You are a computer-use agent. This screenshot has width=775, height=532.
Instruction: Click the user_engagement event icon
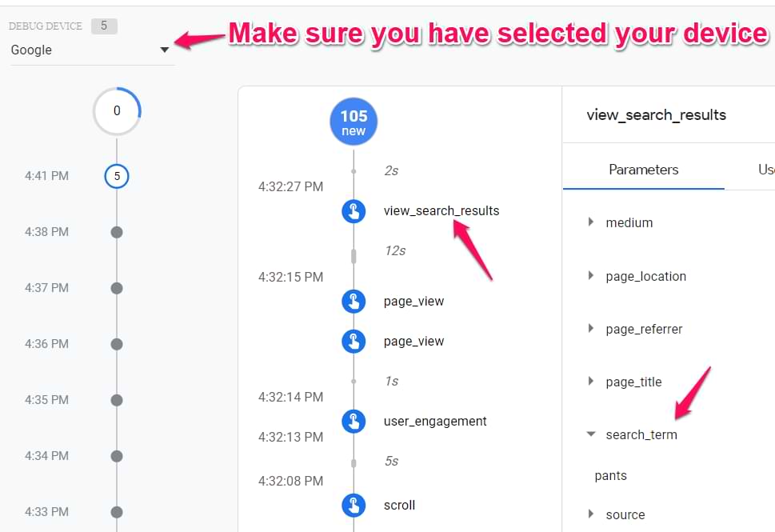[x=354, y=422]
